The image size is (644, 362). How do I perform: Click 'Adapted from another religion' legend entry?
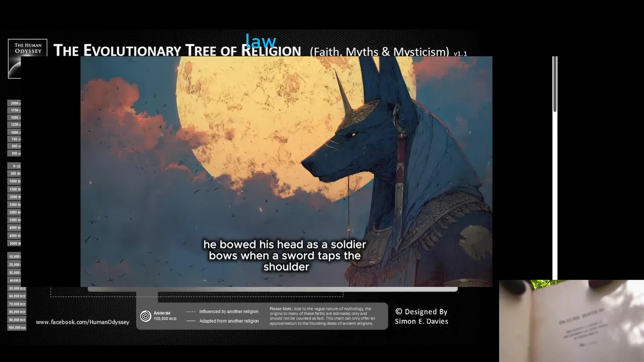point(222,321)
